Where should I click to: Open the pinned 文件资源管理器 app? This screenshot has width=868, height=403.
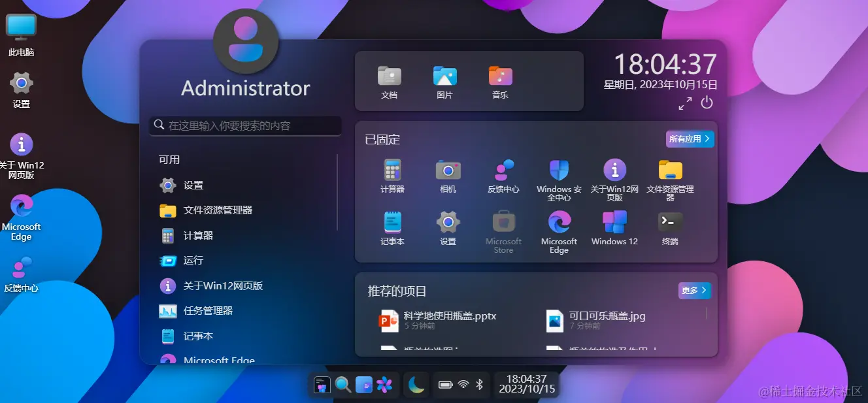(x=670, y=180)
